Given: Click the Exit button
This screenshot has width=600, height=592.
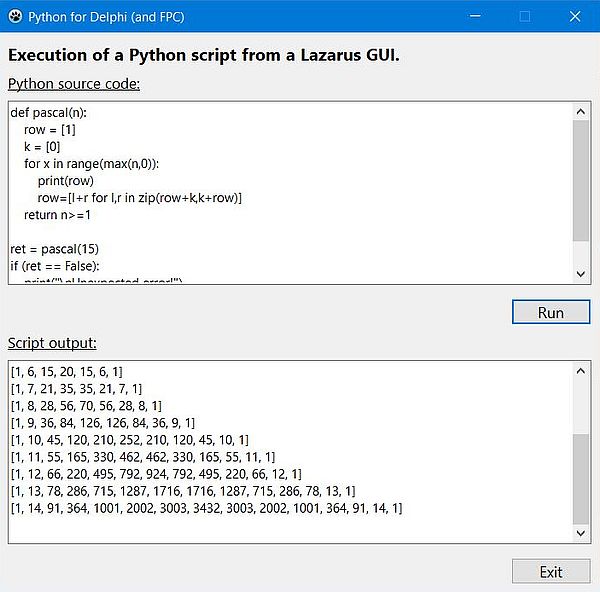Looking at the screenshot, I should point(551,571).
